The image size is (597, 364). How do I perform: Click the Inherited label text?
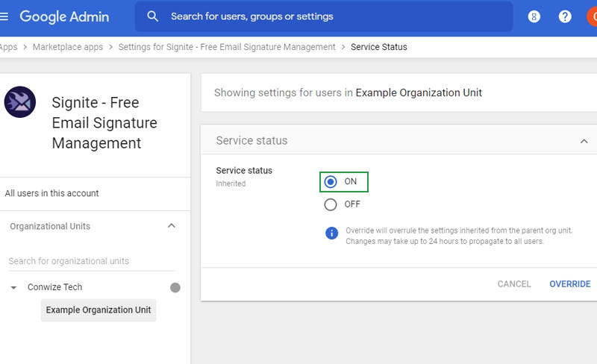tap(231, 183)
